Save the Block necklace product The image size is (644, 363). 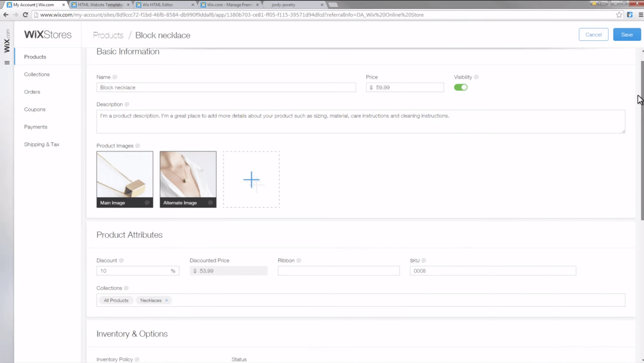tap(626, 34)
